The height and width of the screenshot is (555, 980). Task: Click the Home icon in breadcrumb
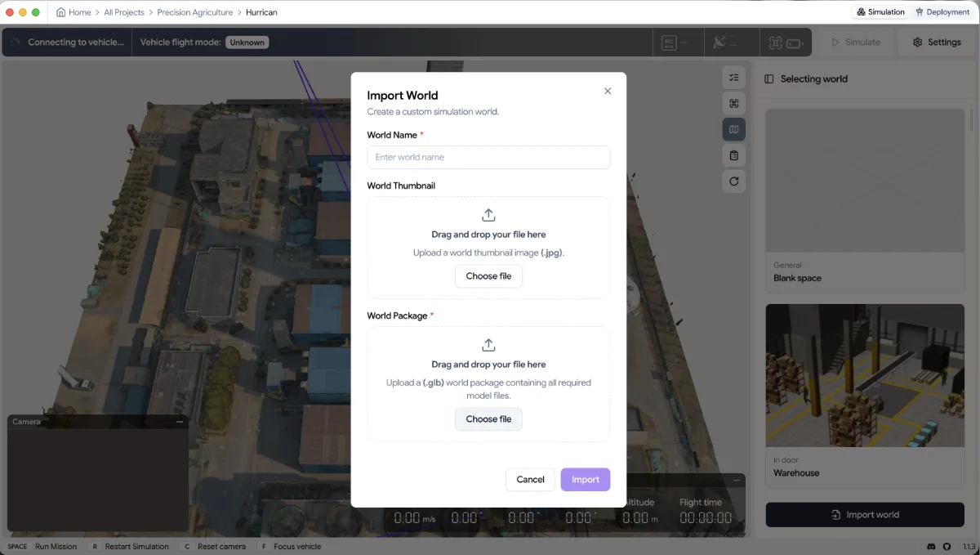(61, 12)
